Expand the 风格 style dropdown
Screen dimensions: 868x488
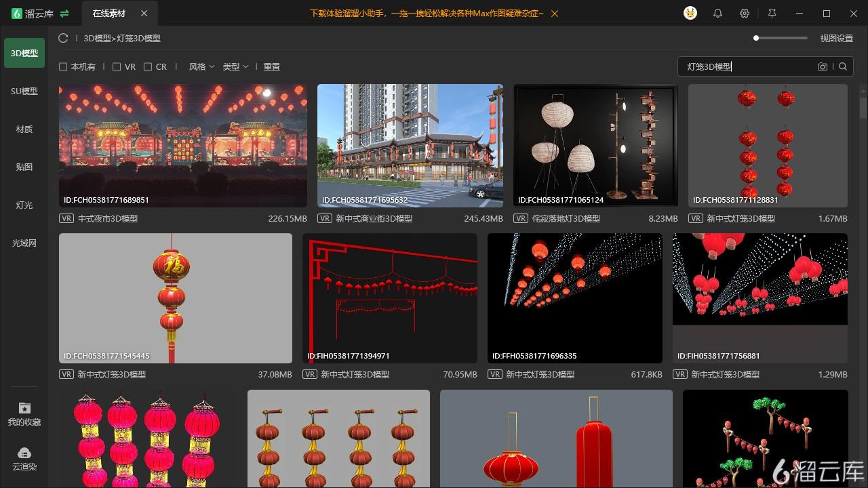pos(201,66)
